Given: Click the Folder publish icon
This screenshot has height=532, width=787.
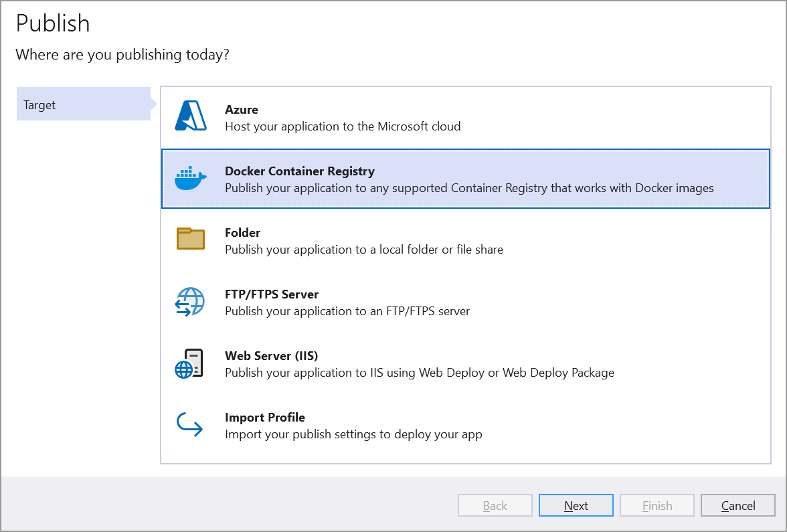Looking at the screenshot, I should pyautogui.click(x=190, y=238).
